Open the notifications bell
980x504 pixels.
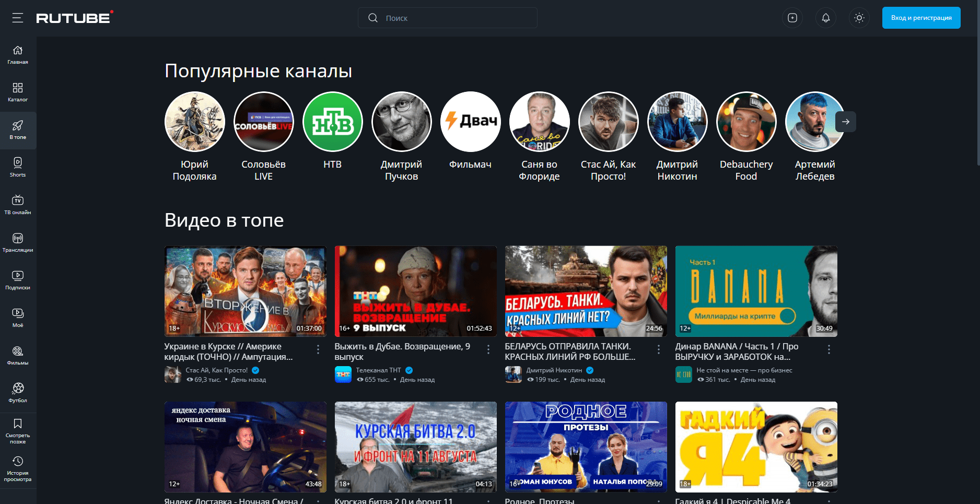pos(826,18)
